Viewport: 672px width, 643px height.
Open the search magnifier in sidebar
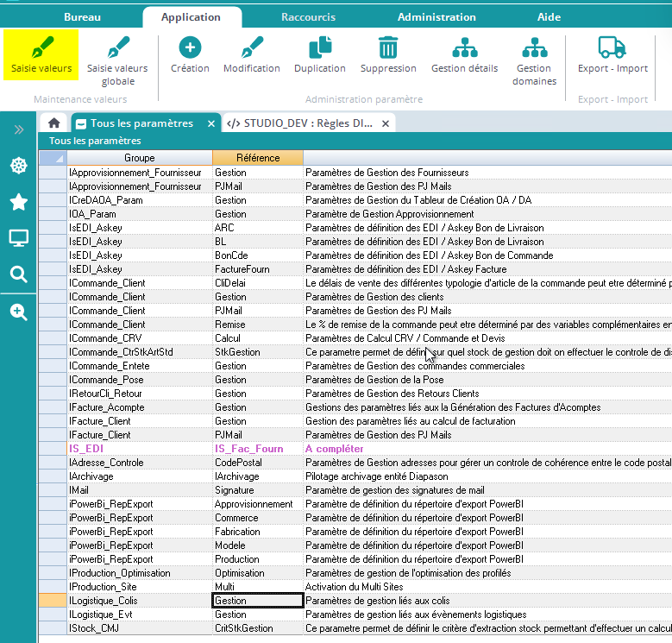coord(18,274)
